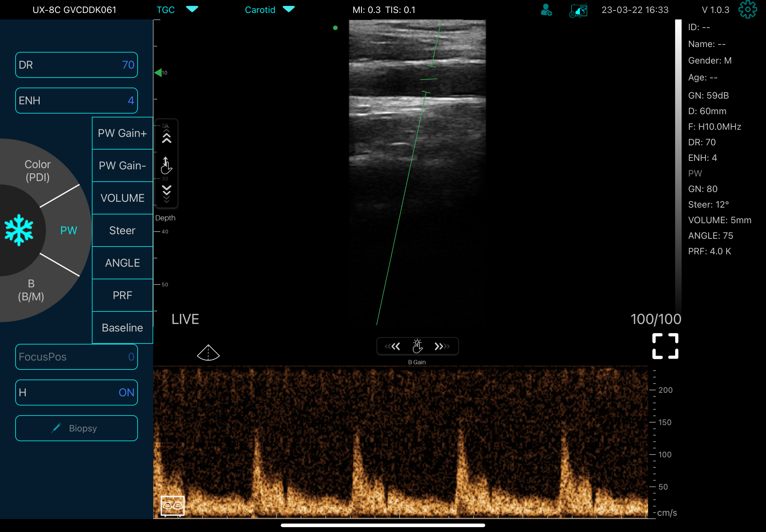
Task: Click the PW sample gate on the vessel
Action: [x=429, y=79]
